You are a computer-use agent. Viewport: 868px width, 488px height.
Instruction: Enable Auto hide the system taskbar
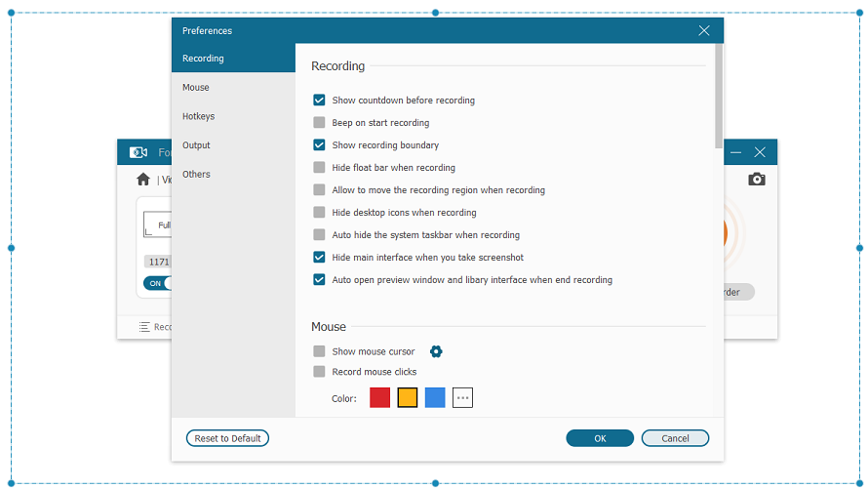[x=319, y=234]
